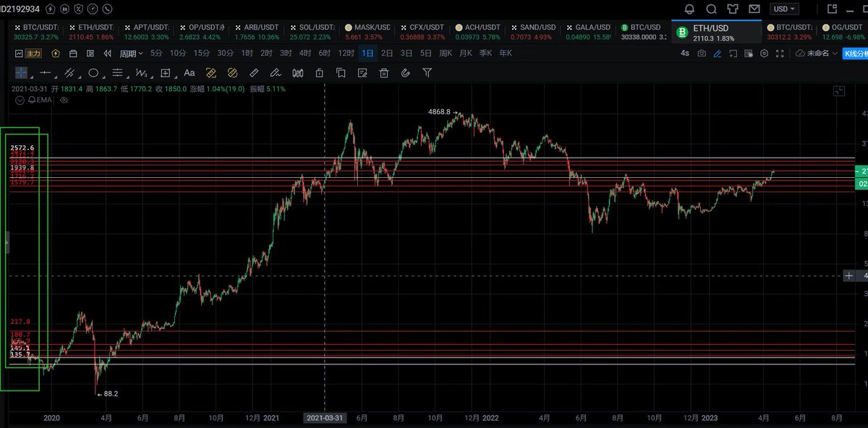This screenshot has height=428, width=868.
Task: Expand the ellipse tool sub-options arrow
Action: pyautogui.click(x=103, y=78)
